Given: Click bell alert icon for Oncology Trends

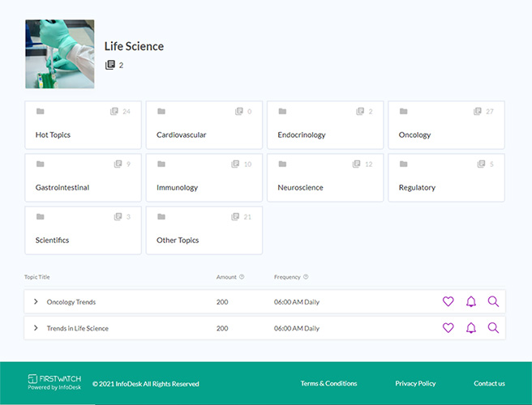Looking at the screenshot, I should coord(471,301).
